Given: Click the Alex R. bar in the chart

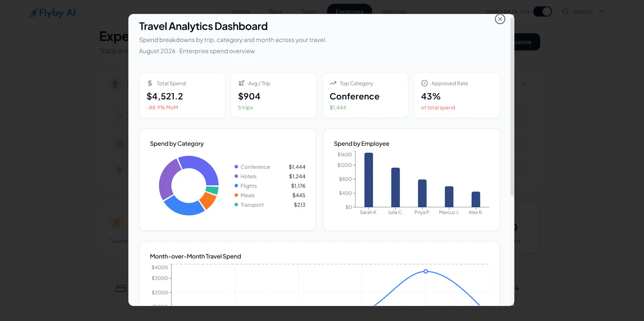Looking at the screenshot, I should (x=476, y=200).
